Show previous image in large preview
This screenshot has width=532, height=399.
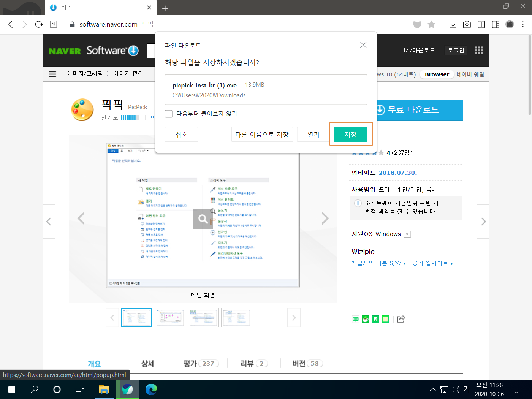[x=81, y=218]
